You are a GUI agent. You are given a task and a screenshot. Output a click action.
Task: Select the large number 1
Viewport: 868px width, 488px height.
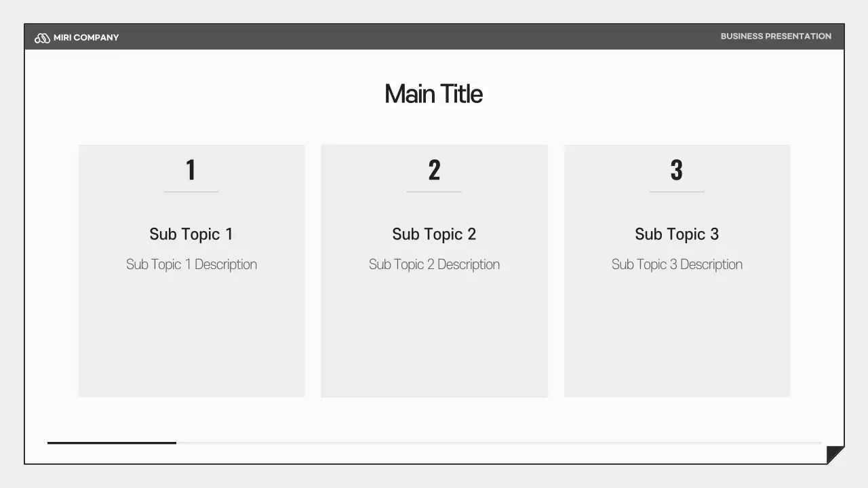pyautogui.click(x=191, y=170)
